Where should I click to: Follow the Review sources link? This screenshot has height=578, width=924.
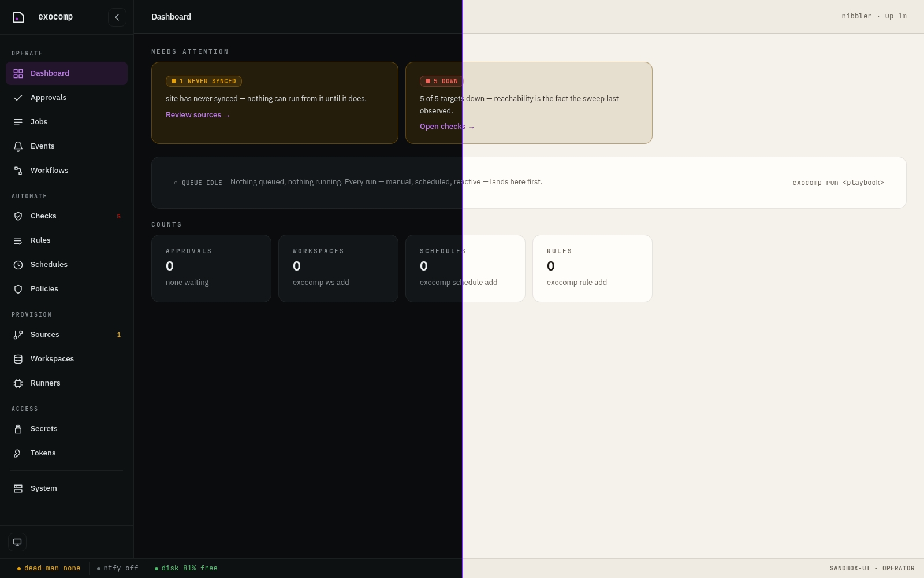pos(198,115)
